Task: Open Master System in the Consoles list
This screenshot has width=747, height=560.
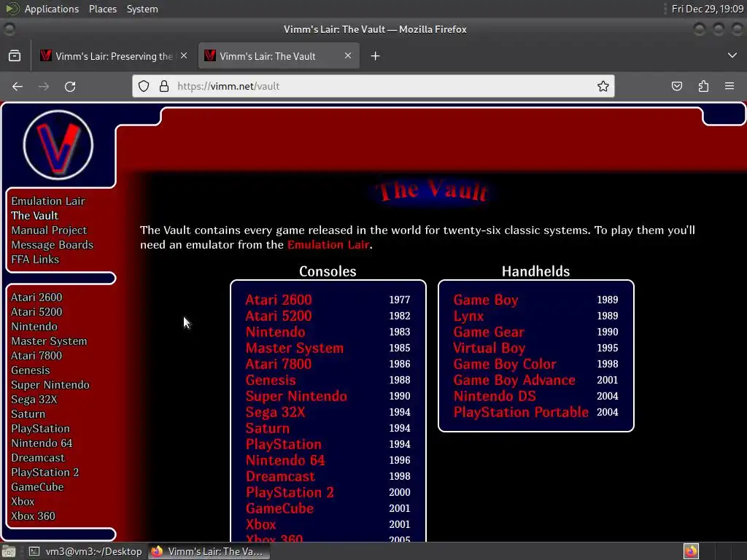Action: (x=295, y=348)
